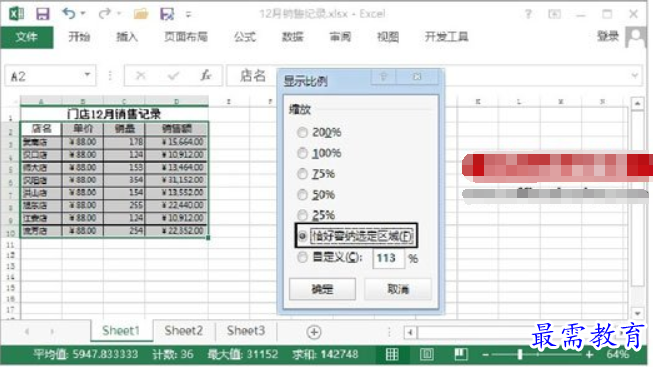Screen dimensions: 653x367
Task: Click the 店名 header cell
Action: coord(41,129)
